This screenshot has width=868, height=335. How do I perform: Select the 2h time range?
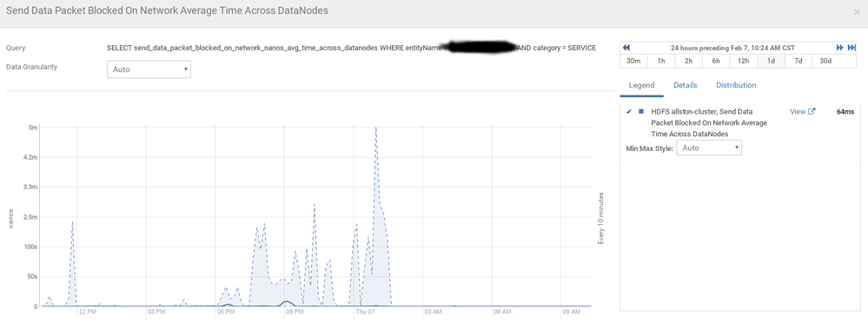(x=689, y=61)
